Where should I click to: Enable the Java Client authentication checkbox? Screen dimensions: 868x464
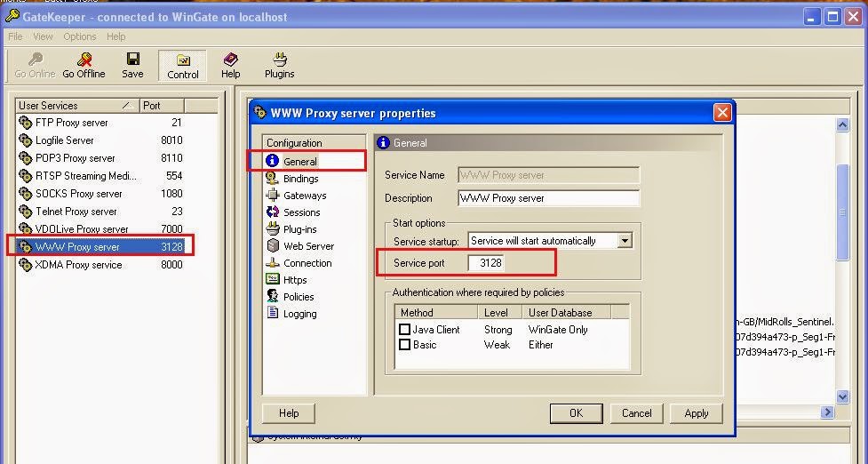[404, 330]
